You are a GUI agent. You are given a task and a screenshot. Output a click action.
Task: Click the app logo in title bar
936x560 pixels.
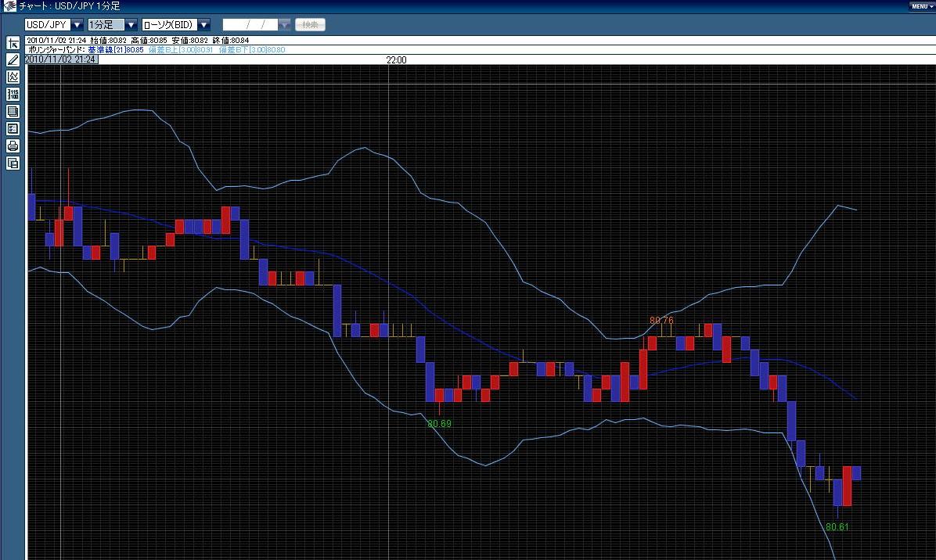click(x=9, y=6)
